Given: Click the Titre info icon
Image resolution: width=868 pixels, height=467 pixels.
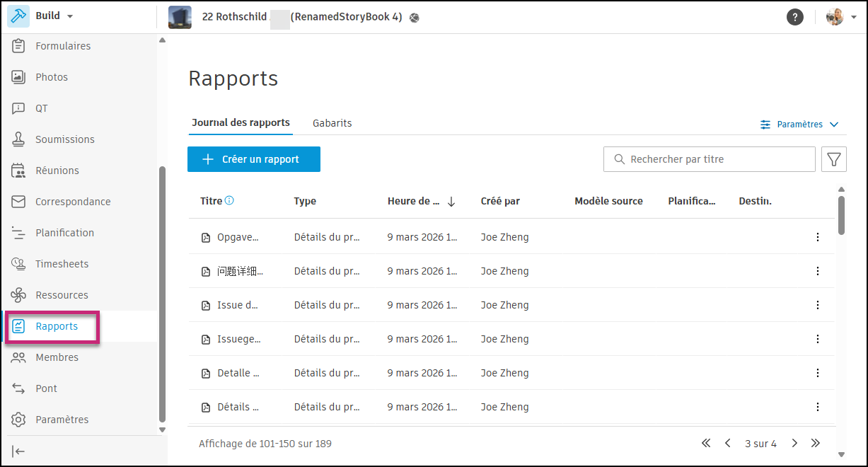Looking at the screenshot, I should coord(229,201).
